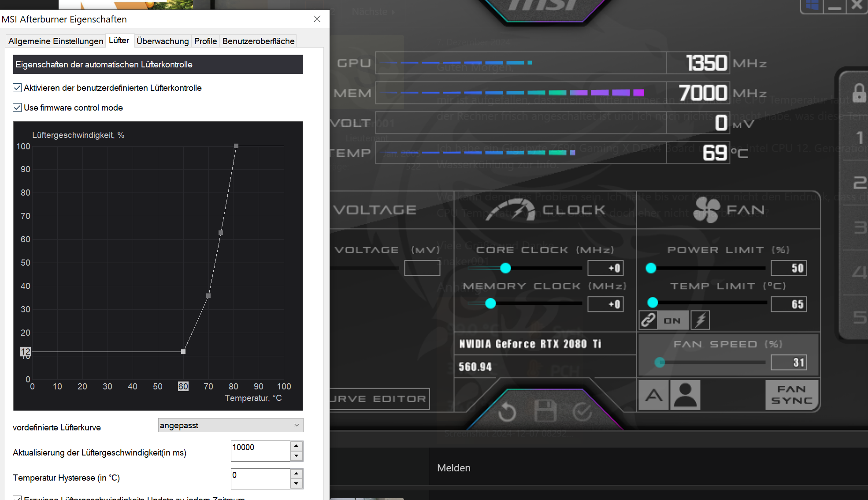Switch to the Überwachung tab
This screenshot has width=868, height=500.
pos(163,41)
